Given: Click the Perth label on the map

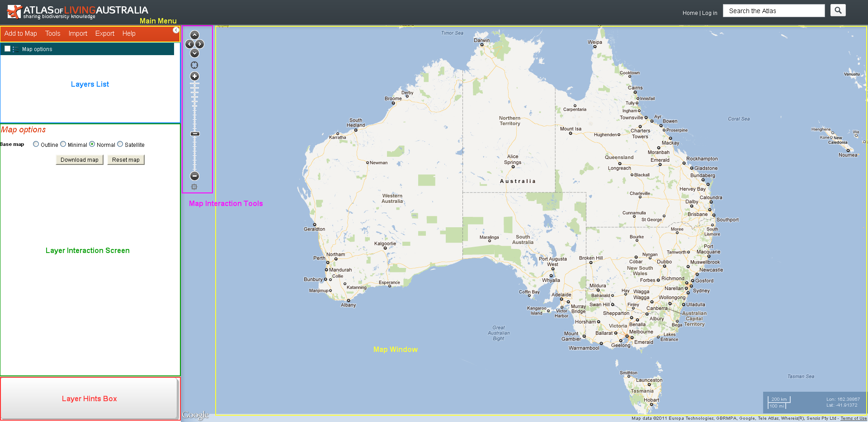Looking at the screenshot, I should tap(319, 258).
